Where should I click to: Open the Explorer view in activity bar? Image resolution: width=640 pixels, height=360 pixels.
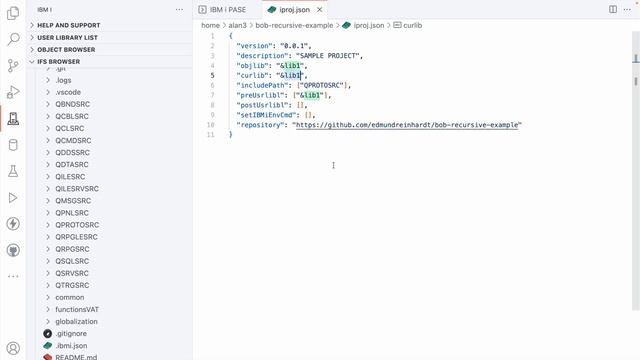click(x=13, y=13)
